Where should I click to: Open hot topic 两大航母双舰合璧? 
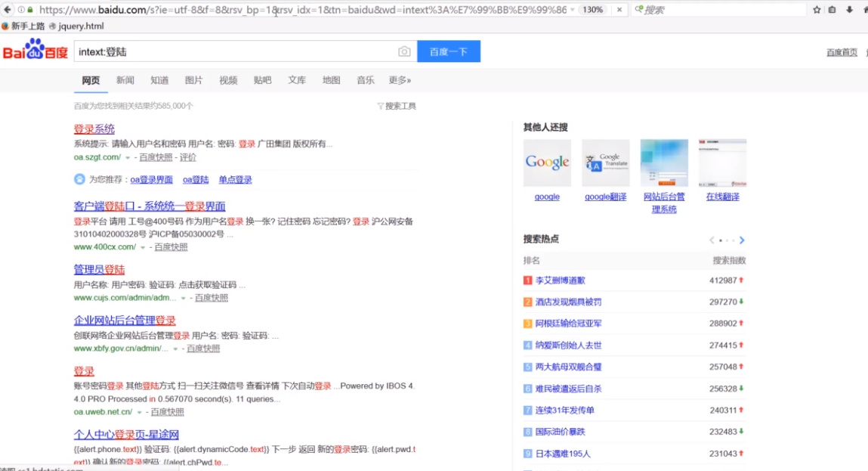tap(569, 367)
